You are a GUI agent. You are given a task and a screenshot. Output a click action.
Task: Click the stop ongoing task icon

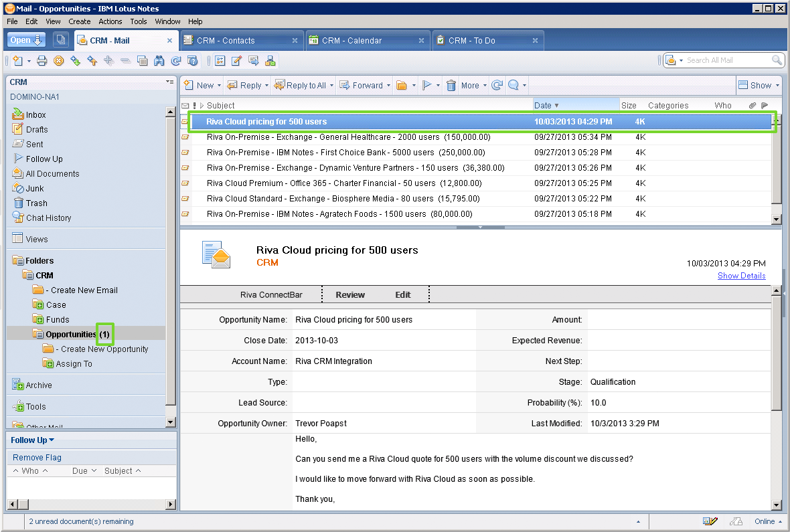pyautogui.click(x=57, y=60)
